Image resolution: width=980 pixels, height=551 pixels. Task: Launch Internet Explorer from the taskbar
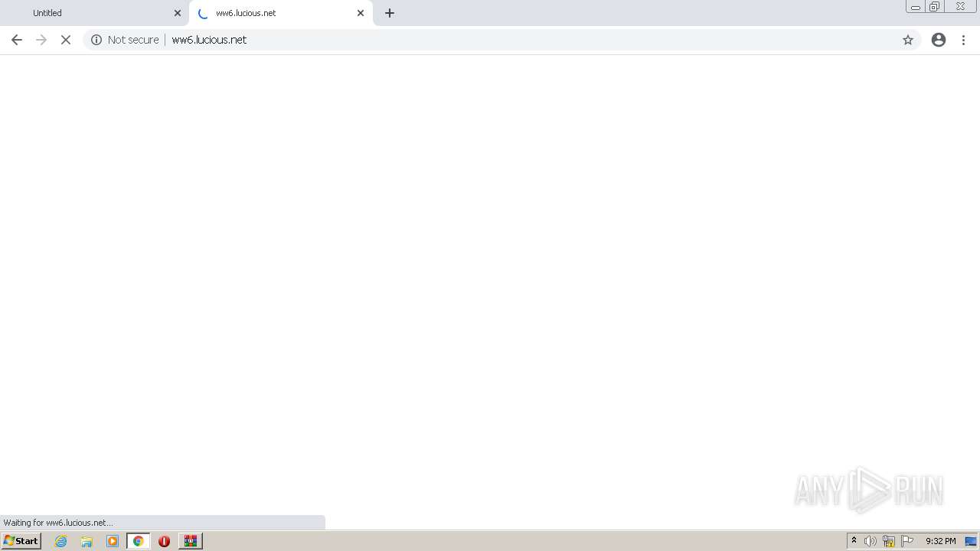point(61,541)
